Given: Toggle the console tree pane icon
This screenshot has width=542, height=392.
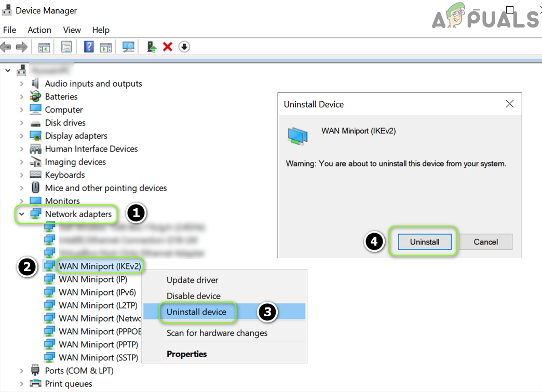Looking at the screenshot, I should coord(44,47).
